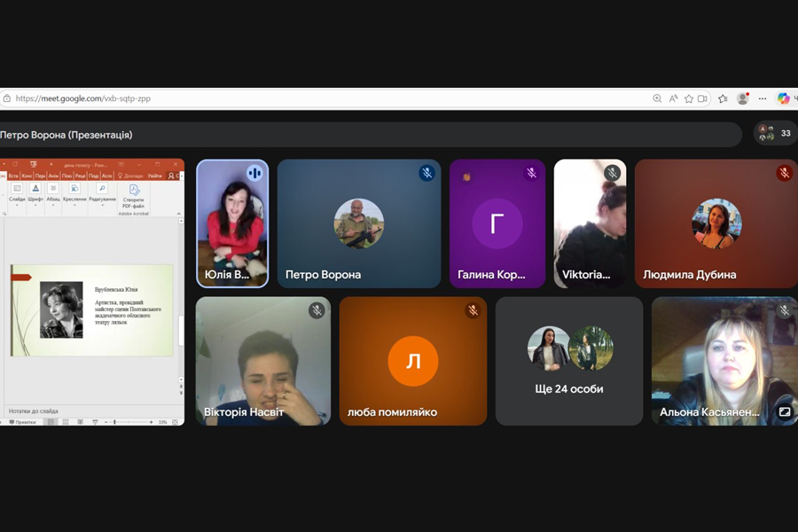Click the Л avatar of люба помиляйко
This screenshot has width=798, height=532.
point(412,361)
